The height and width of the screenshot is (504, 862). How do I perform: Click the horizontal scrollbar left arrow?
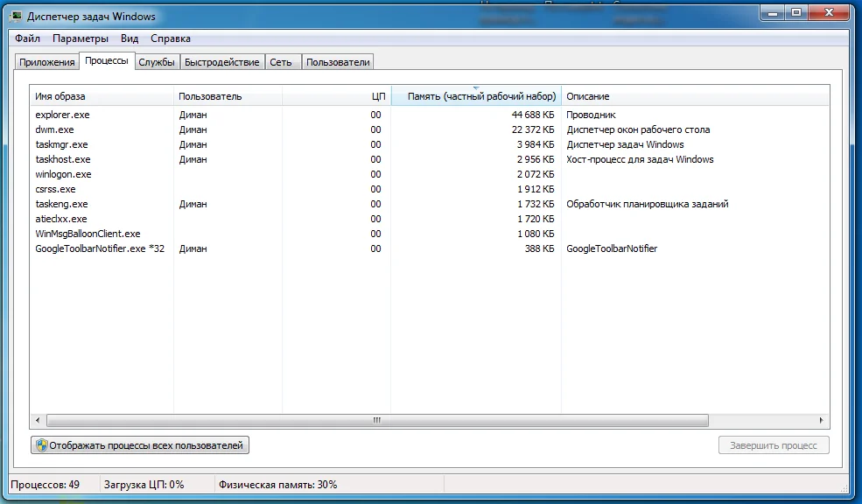38,421
